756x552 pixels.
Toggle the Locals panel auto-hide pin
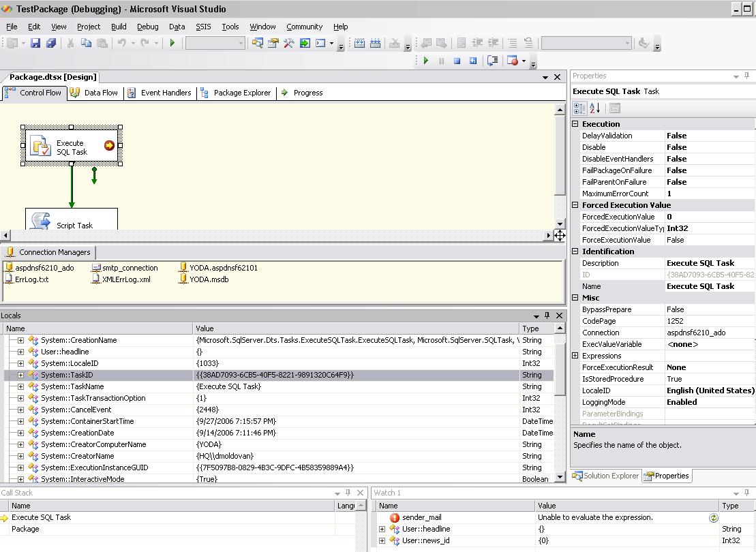547,316
